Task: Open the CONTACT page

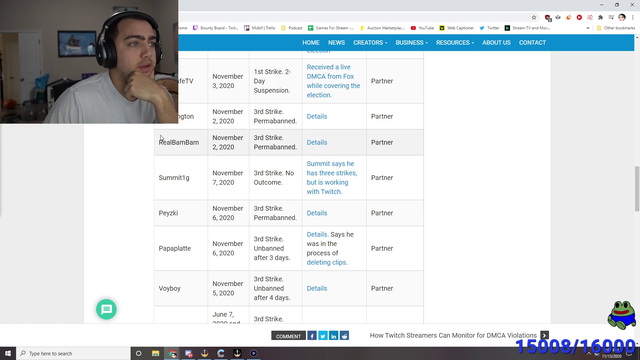Action: tap(532, 42)
